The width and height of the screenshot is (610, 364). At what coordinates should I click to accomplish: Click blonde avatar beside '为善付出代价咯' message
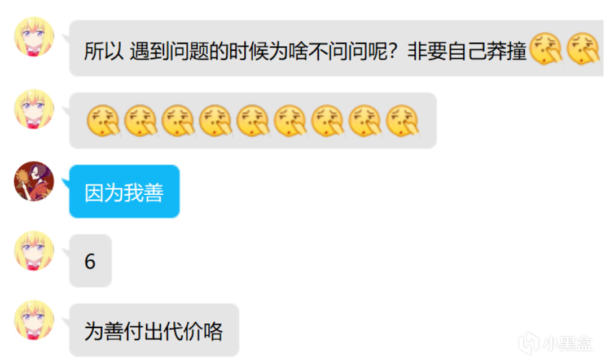point(34,319)
